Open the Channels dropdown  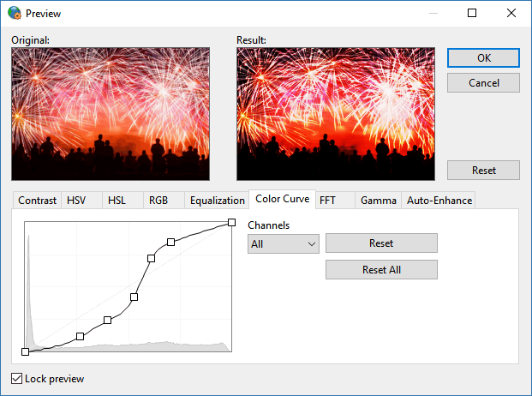pos(283,244)
